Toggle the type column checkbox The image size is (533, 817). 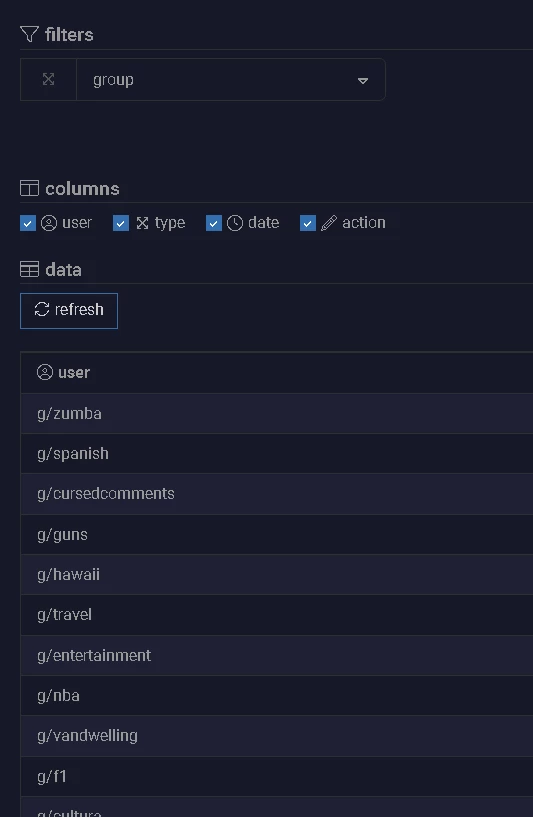[x=121, y=223]
